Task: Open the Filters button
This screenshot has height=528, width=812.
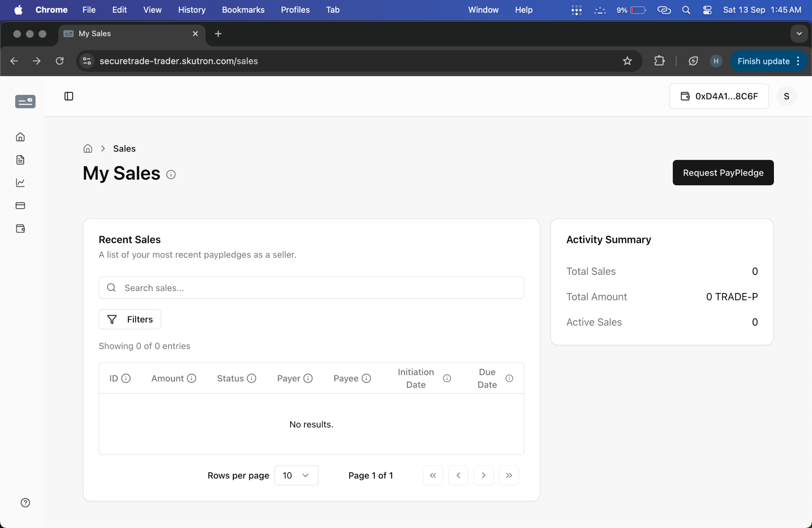Action: tap(130, 319)
